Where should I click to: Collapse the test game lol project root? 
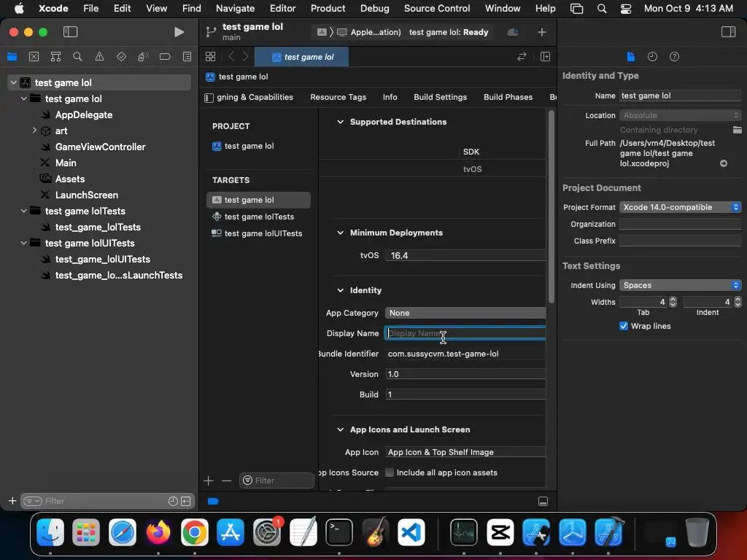point(14,82)
